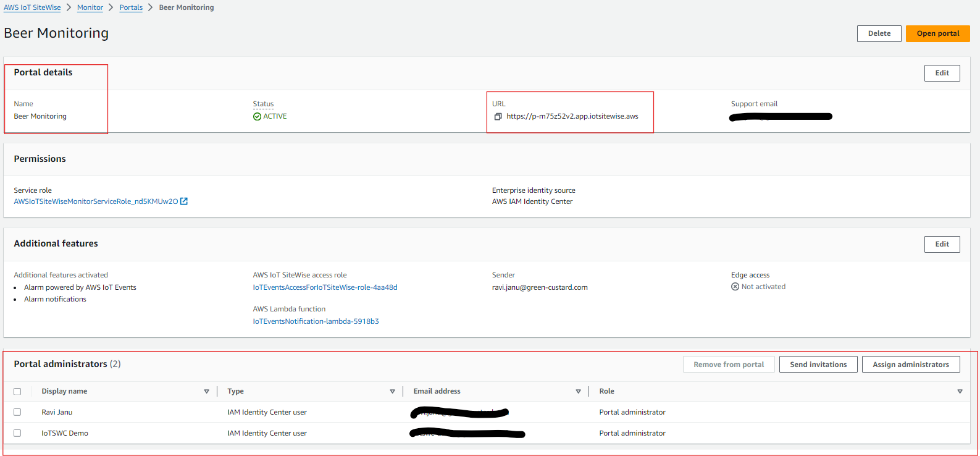Sort by Role column arrow
Image resolution: width=980 pixels, height=456 pixels.
tap(960, 391)
